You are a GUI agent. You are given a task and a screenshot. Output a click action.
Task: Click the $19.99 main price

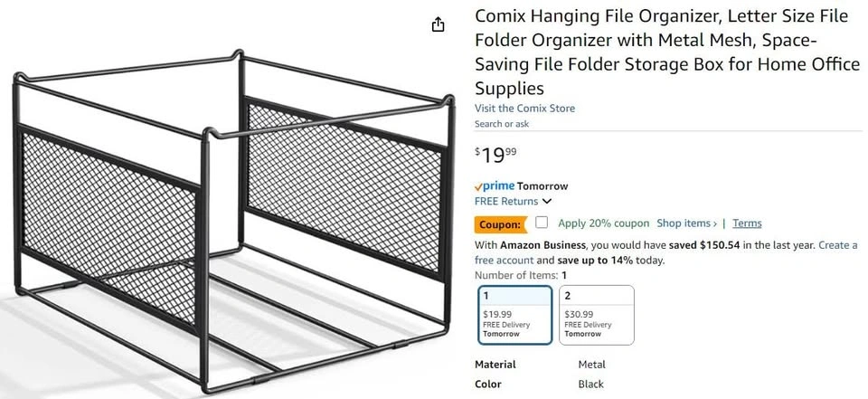click(496, 155)
